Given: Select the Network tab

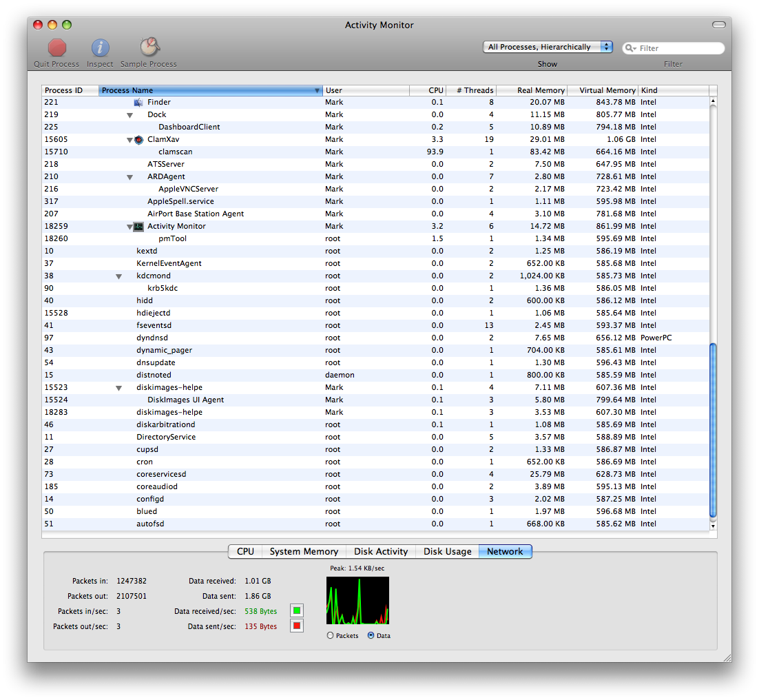Looking at the screenshot, I should (505, 551).
